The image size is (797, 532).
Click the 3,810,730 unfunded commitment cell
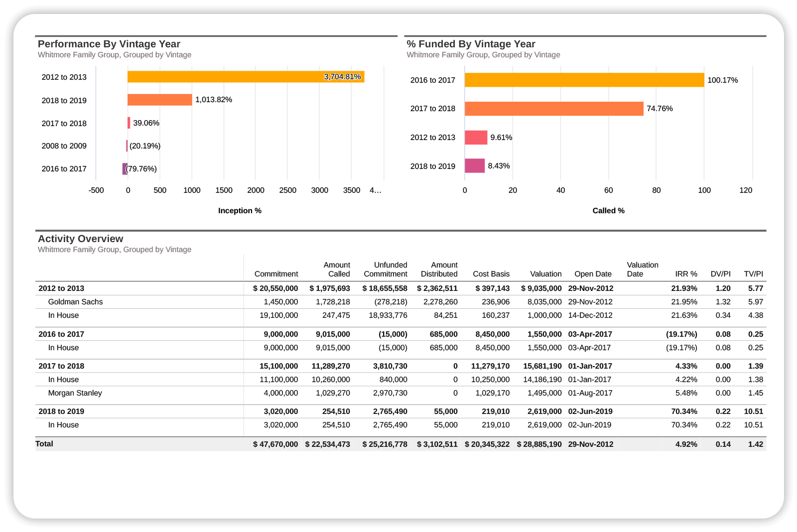391,366
